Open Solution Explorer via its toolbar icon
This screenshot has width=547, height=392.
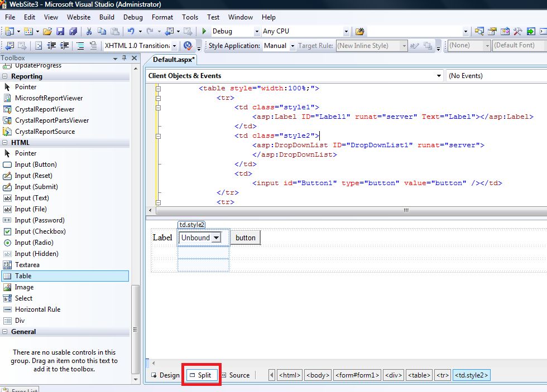pyautogui.click(x=479, y=32)
